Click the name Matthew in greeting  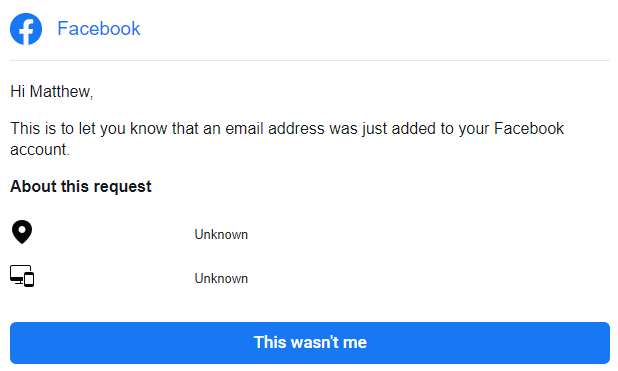pyautogui.click(x=61, y=91)
